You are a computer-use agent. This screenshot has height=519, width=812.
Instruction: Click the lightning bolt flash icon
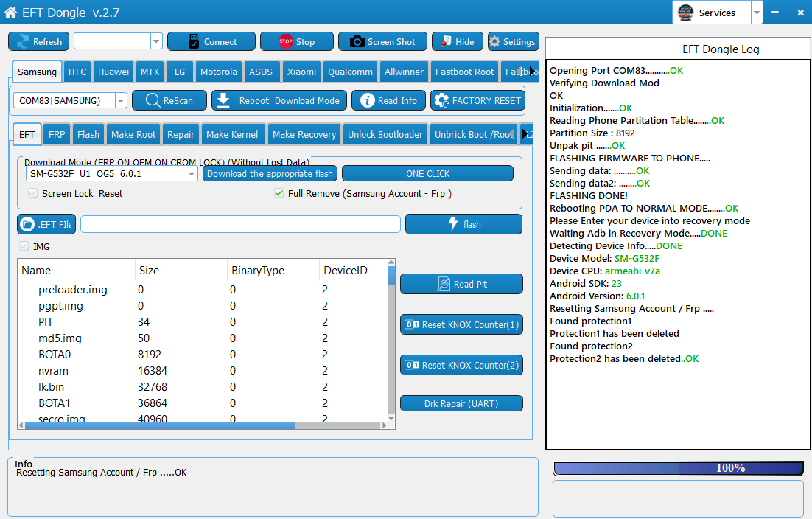coord(452,223)
